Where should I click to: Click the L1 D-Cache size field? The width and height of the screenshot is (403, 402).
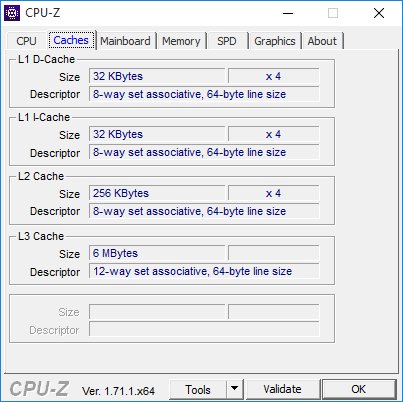(x=157, y=76)
